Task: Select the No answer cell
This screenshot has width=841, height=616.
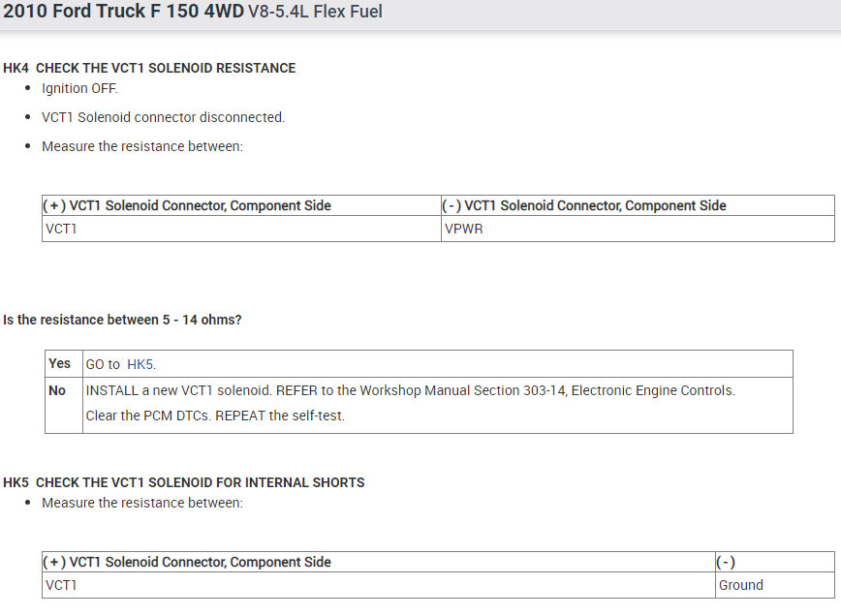Action: click(57, 390)
